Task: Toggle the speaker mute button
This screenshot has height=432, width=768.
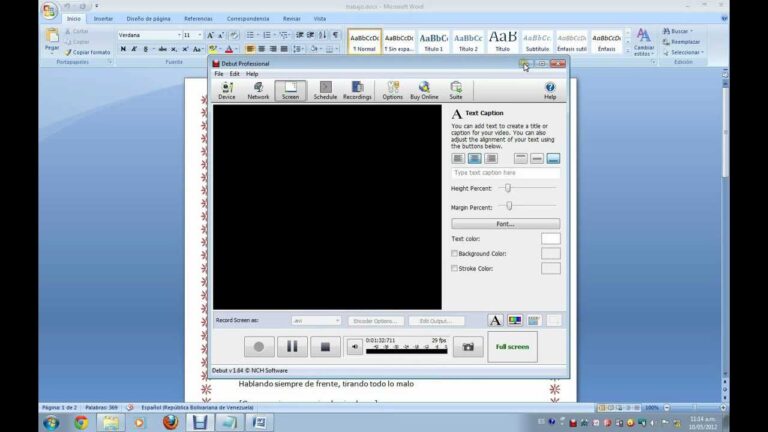Action: (355, 347)
